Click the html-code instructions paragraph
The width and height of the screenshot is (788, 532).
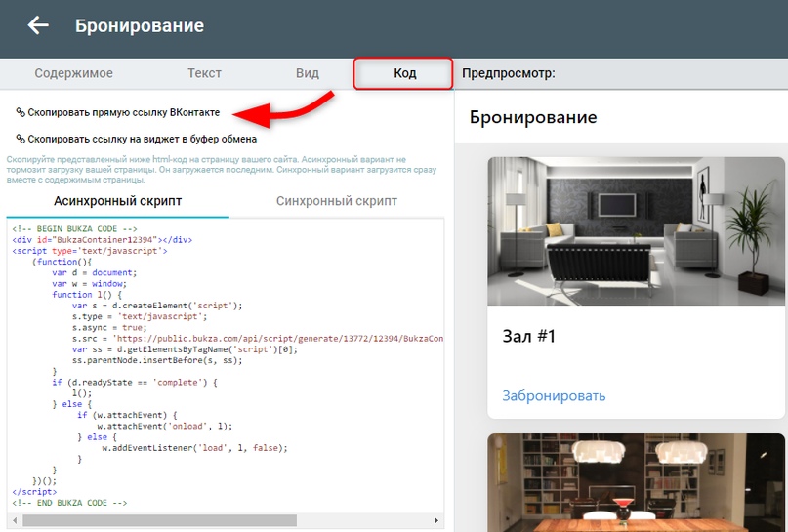(221, 169)
